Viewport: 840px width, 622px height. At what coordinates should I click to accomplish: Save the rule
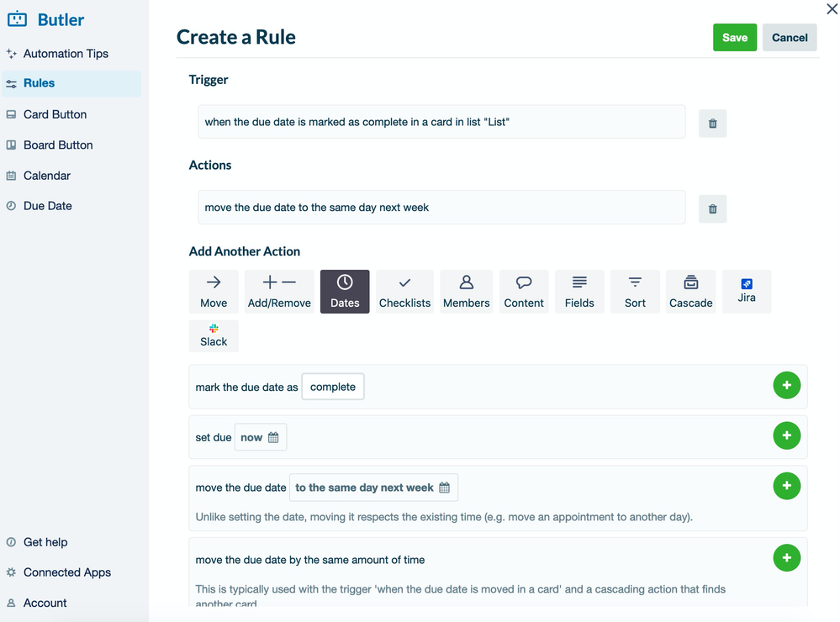tap(734, 38)
